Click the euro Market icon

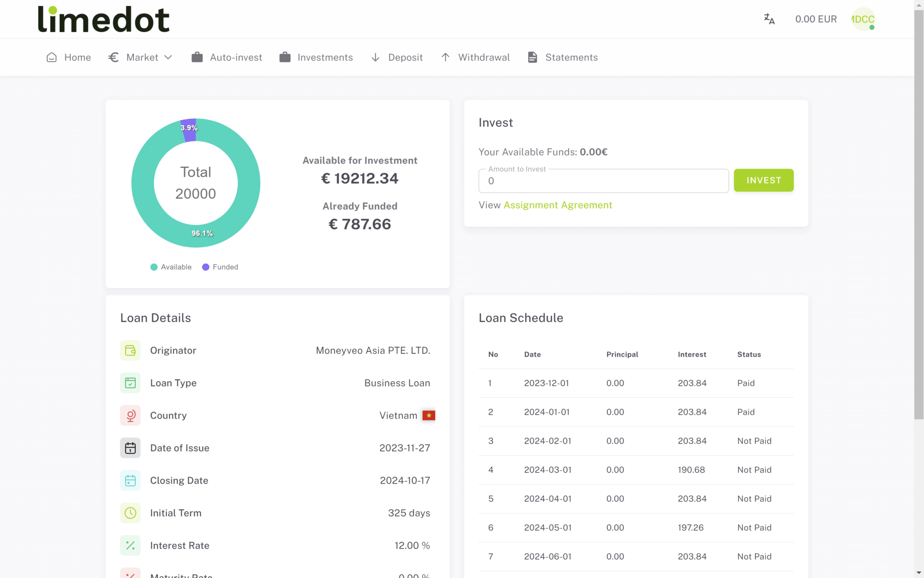(x=114, y=57)
